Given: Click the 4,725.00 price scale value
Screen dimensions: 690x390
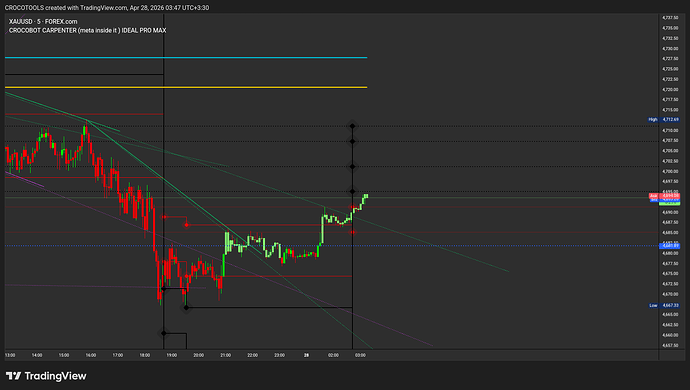Looking at the screenshot, I should [x=670, y=69].
